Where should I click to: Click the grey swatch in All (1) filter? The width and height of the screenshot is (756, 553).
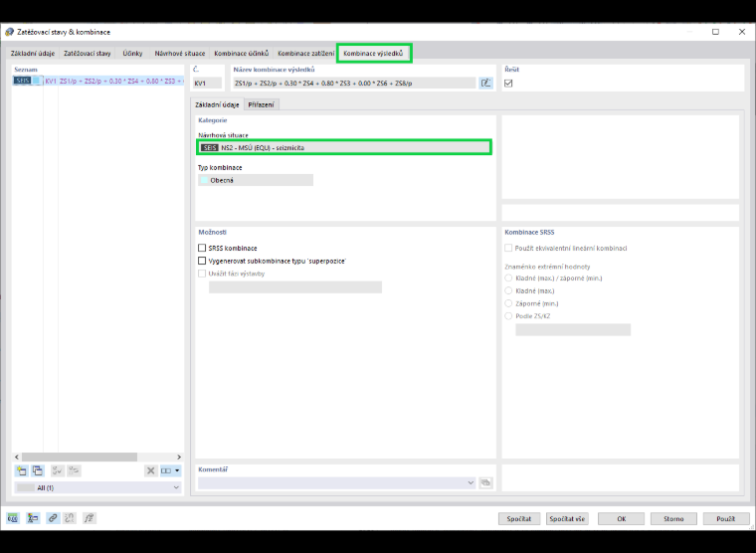[26, 487]
